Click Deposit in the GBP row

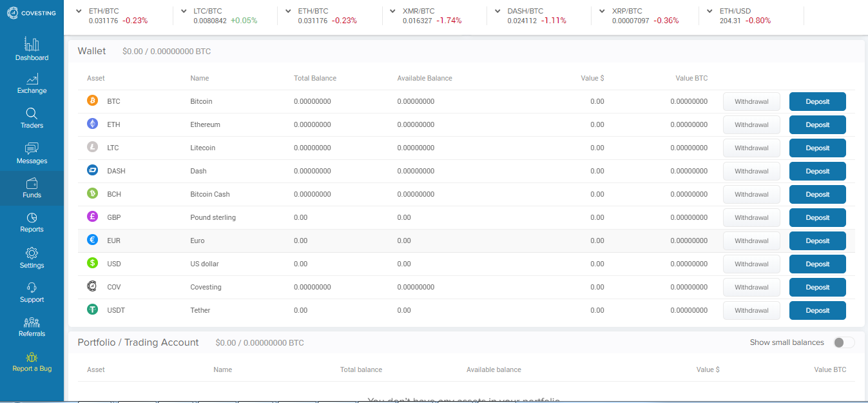(x=817, y=217)
